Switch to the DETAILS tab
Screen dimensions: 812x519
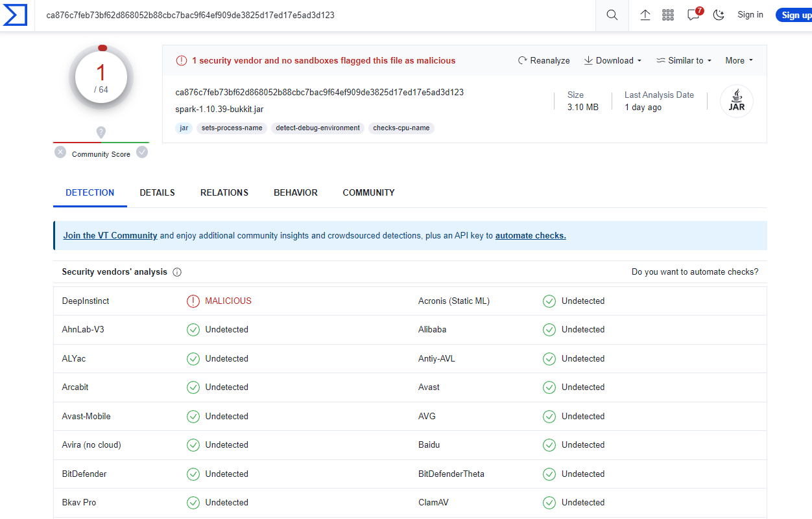point(157,192)
